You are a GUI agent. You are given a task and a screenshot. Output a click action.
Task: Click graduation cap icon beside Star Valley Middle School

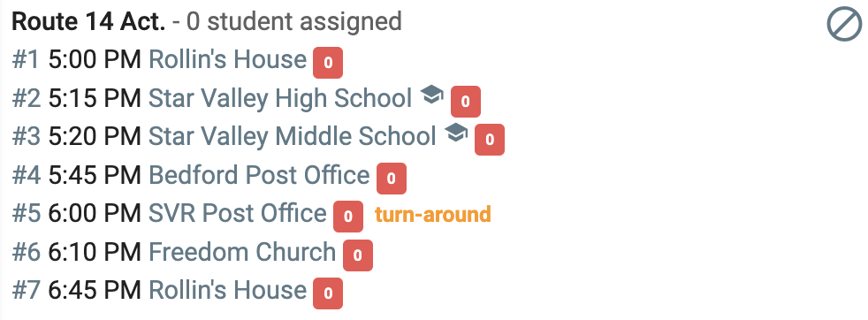(456, 133)
